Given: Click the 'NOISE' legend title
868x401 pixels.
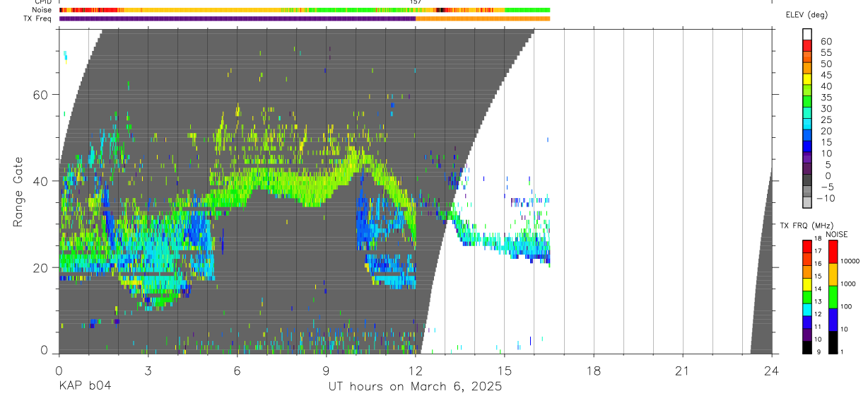Looking at the screenshot, I should point(837,234).
